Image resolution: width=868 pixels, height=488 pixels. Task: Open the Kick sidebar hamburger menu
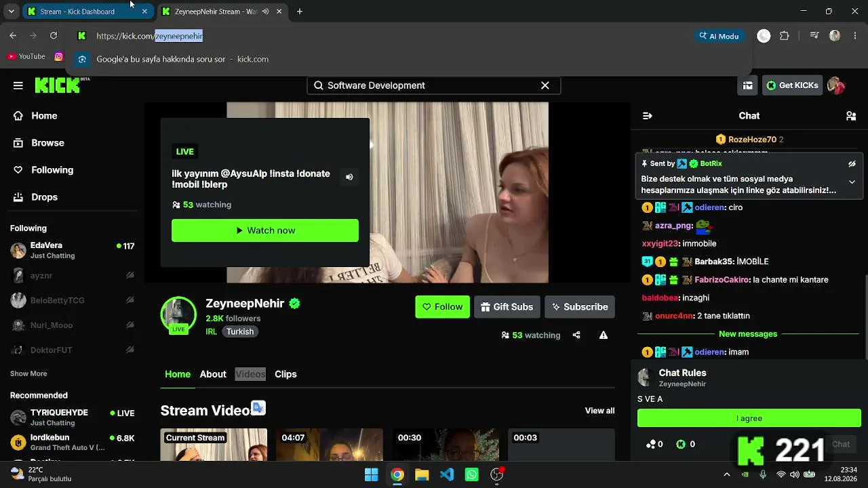(x=18, y=85)
